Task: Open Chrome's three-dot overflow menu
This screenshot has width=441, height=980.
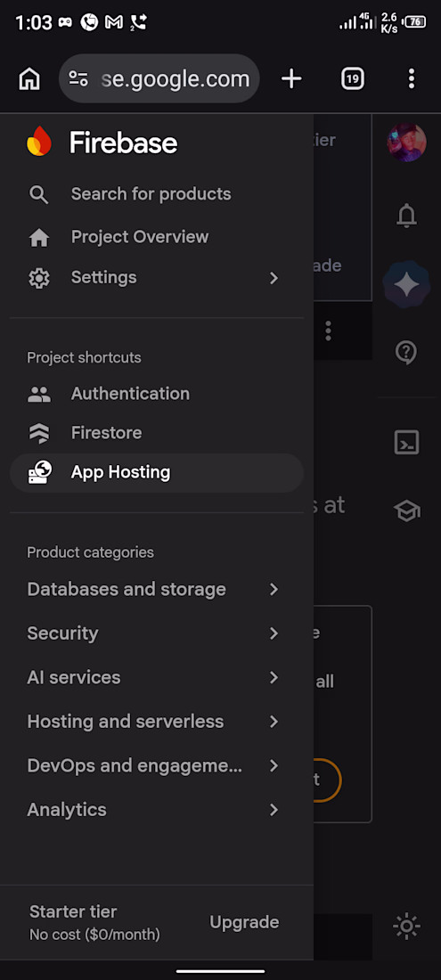Action: 411,78
